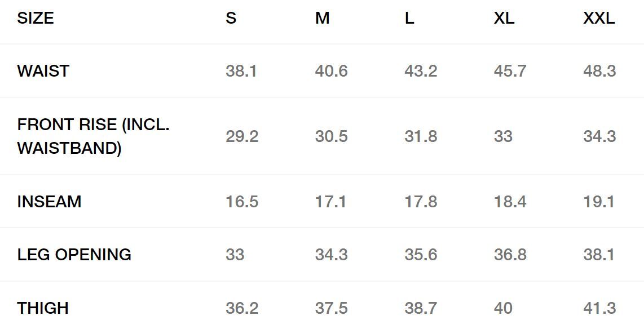Click waist value 48.3 for XXL
Viewport: 644px width, 329px height.
(x=599, y=71)
